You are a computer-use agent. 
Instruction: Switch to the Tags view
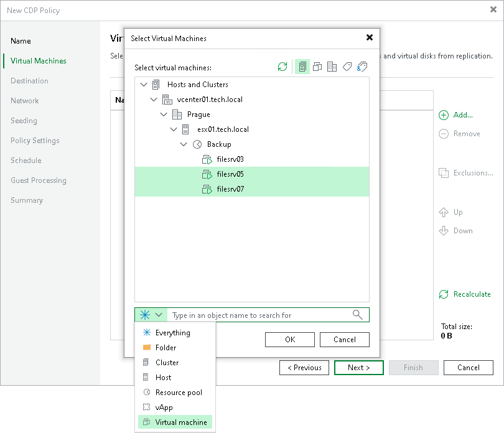(347, 67)
